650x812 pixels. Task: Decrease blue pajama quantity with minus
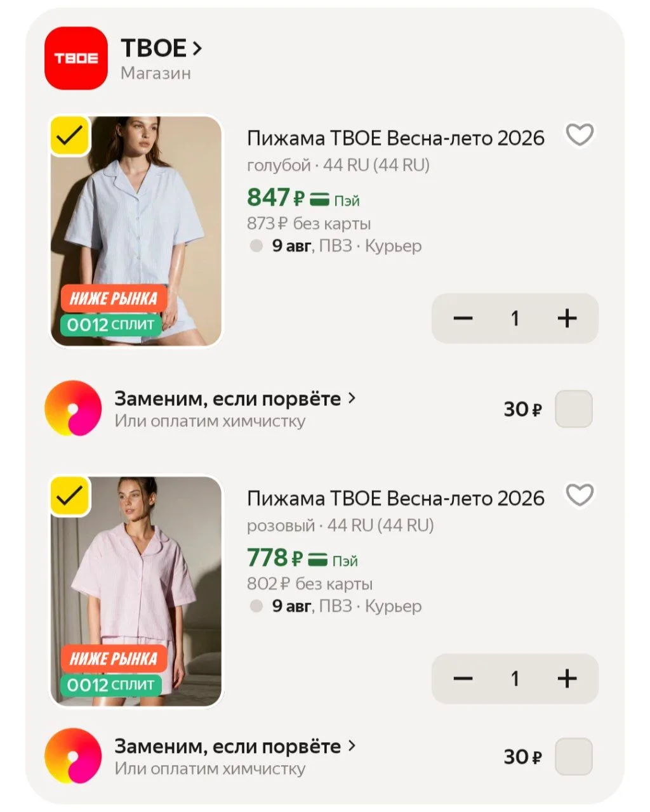[x=463, y=318]
